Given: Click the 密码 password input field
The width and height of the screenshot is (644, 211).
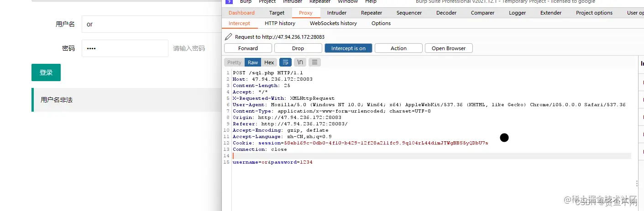Looking at the screenshot, I should pyautogui.click(x=125, y=48).
